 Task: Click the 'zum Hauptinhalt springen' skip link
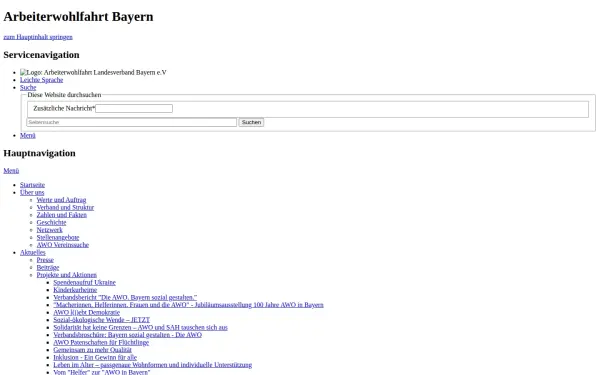coord(38,37)
